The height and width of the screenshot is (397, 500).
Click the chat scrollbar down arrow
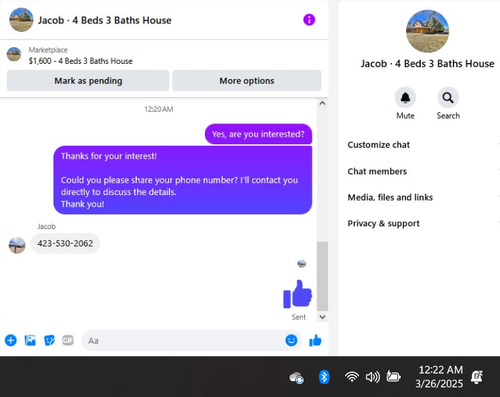click(x=322, y=317)
